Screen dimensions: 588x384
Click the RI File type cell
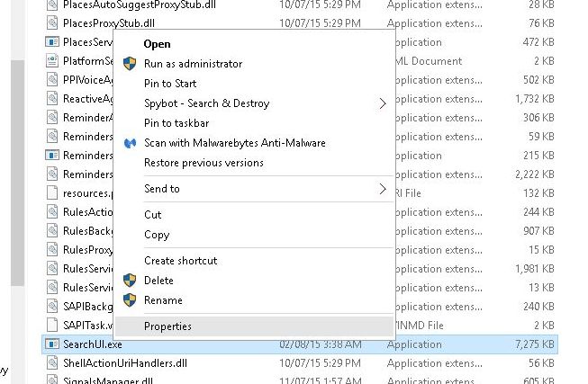pos(409,193)
